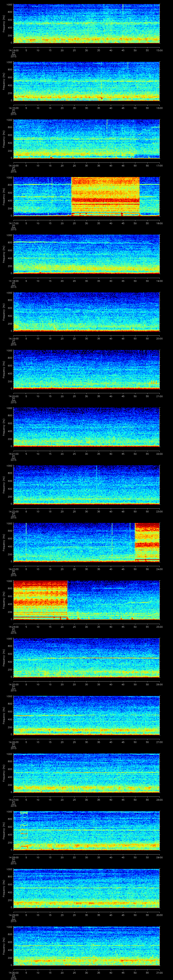The height and width of the screenshot is (980, 173).
Task: Click the 14:19:00 start time label
Action: pos(13,339)
